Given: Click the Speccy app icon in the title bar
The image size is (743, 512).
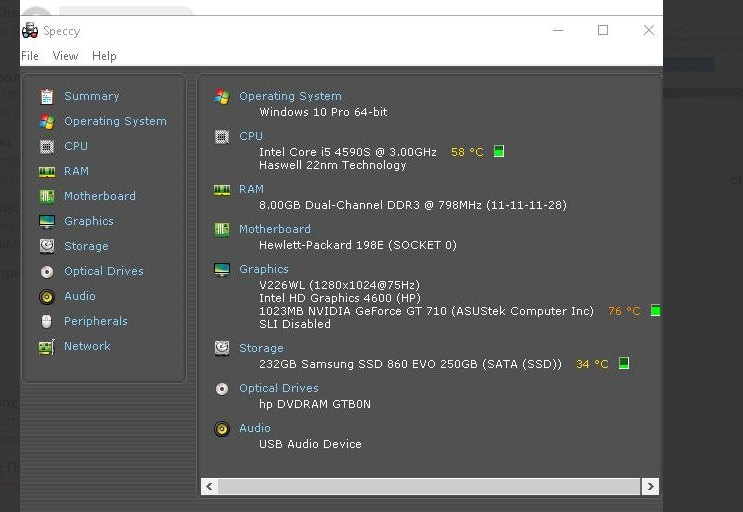Looking at the screenshot, I should tap(30, 31).
